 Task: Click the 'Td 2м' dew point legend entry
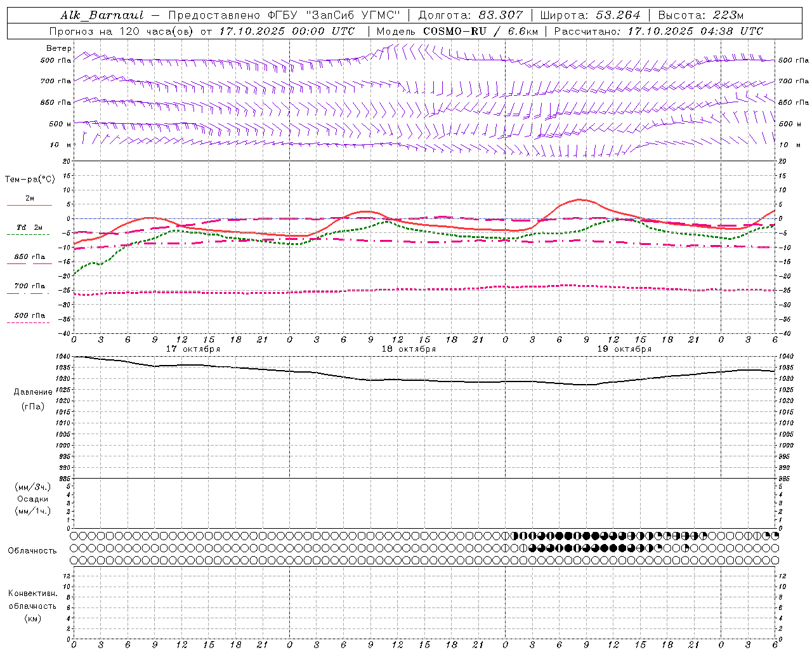30,227
